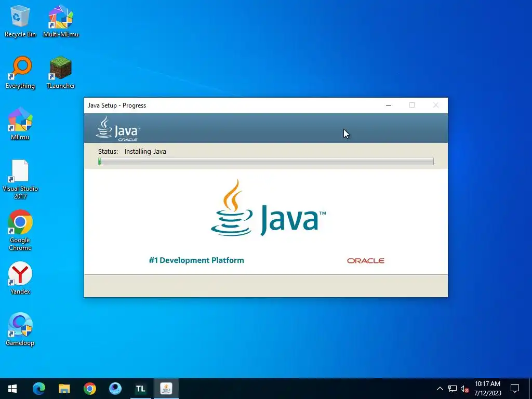Show hidden system tray icons
Screen dimensions: 532x399
tap(440, 389)
